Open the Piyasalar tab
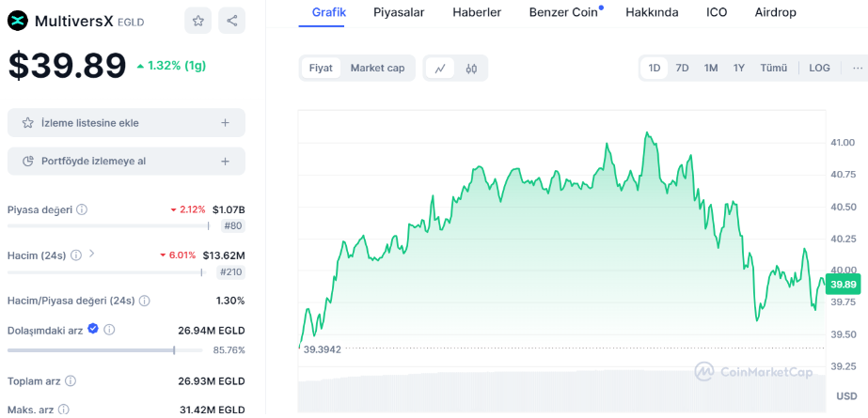 [x=399, y=12]
